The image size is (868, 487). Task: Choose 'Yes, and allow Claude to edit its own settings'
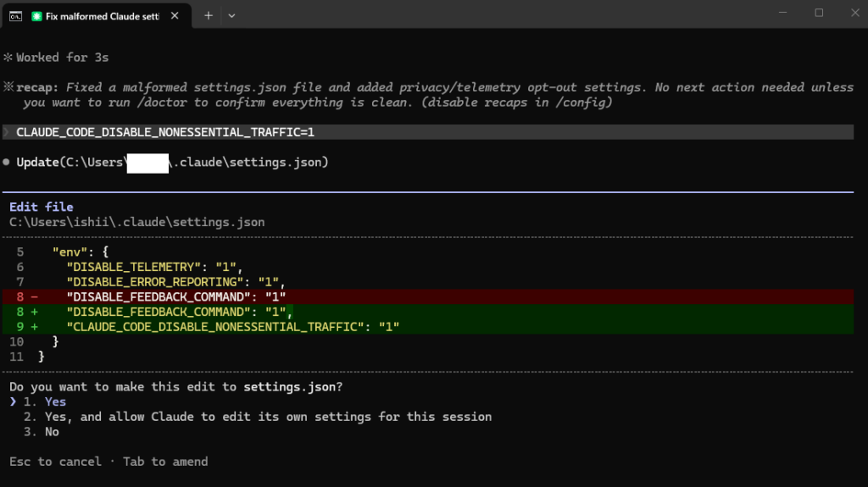258,417
